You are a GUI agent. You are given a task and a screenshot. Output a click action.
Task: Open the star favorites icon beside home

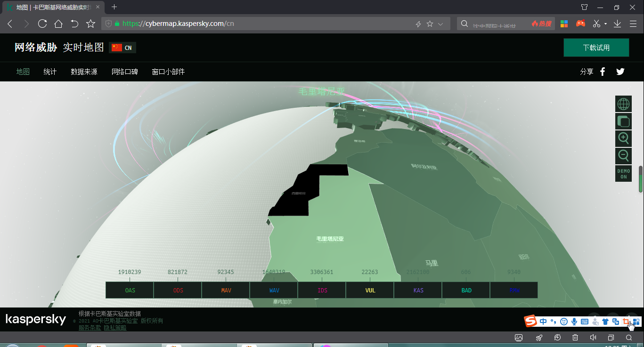tap(90, 24)
